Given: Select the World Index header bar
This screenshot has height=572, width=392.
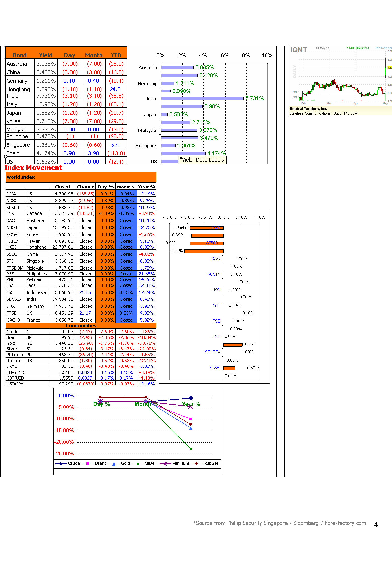Looking at the screenshot, I should [81, 177].
